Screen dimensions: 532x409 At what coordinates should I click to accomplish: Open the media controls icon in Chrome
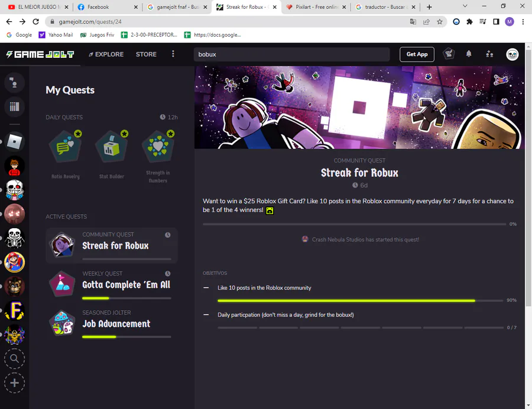[x=483, y=22]
